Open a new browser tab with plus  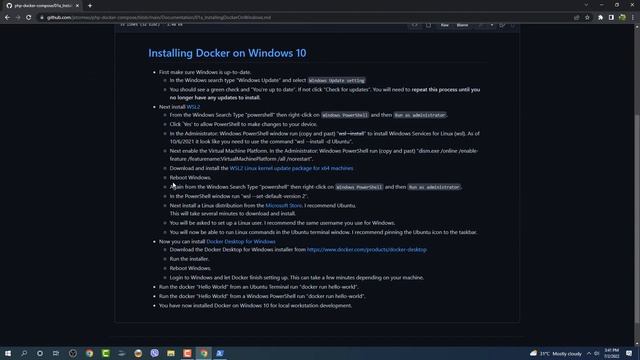[x=90, y=6]
